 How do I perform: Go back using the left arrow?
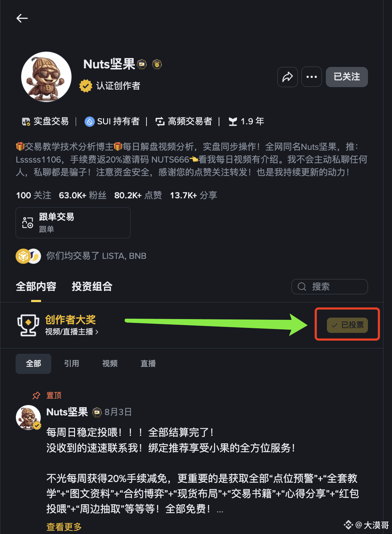(x=22, y=18)
